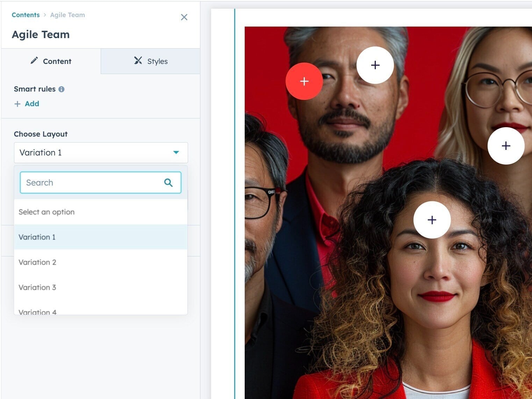Collapse the Choose Layout dropdown
The height and width of the screenshot is (399, 532).
click(101, 153)
